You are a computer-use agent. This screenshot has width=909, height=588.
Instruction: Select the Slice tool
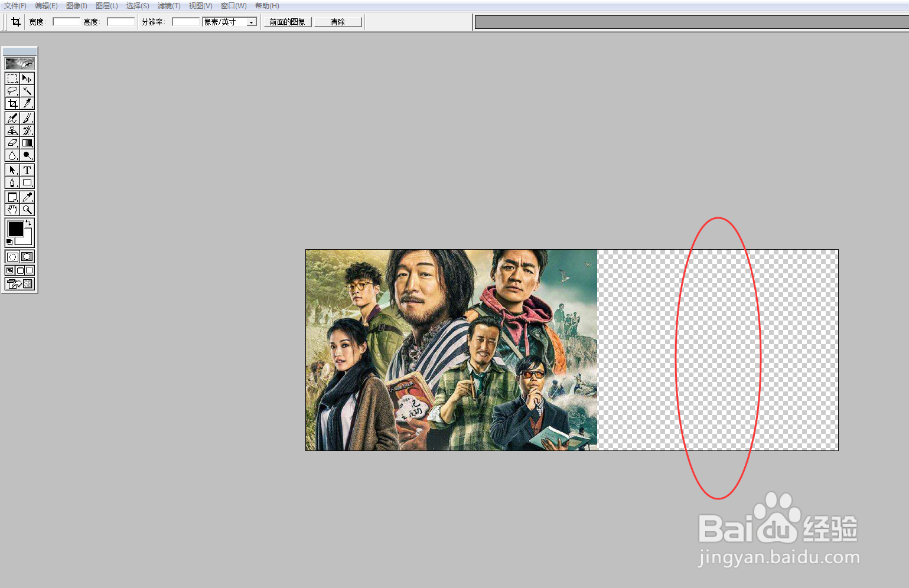point(27,103)
